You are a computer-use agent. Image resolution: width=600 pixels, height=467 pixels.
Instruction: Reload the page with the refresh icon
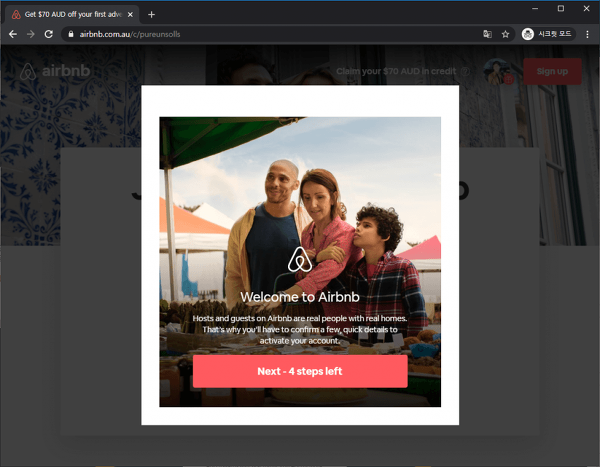tap(49, 34)
